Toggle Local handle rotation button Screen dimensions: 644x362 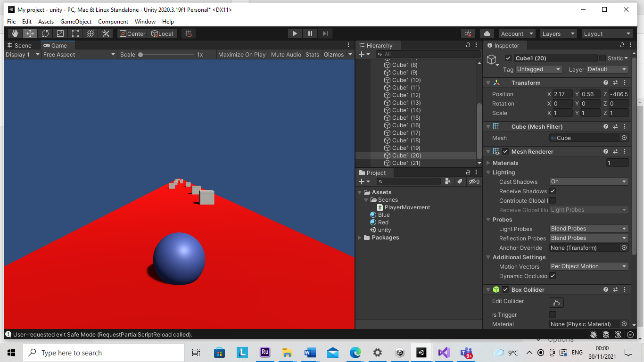[162, 33]
